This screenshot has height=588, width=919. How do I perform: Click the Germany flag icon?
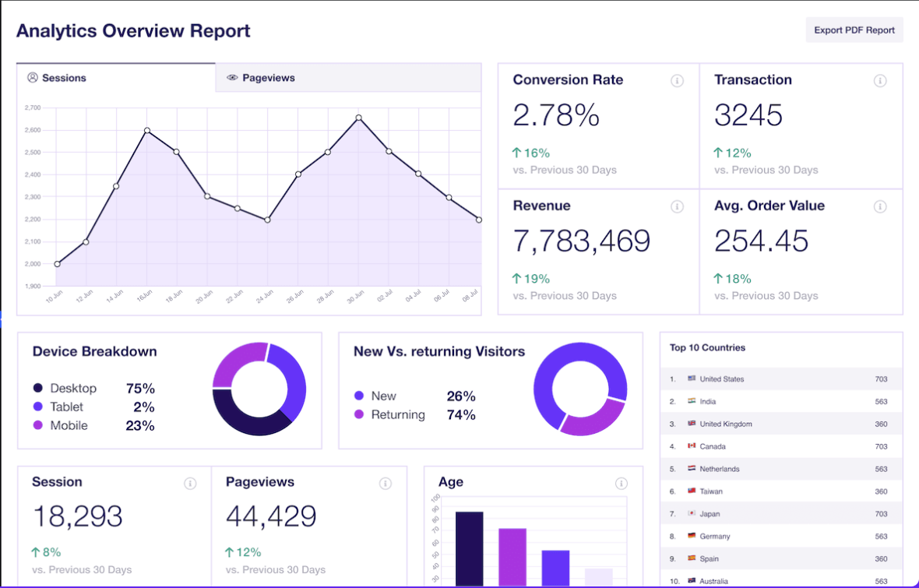[692, 536]
